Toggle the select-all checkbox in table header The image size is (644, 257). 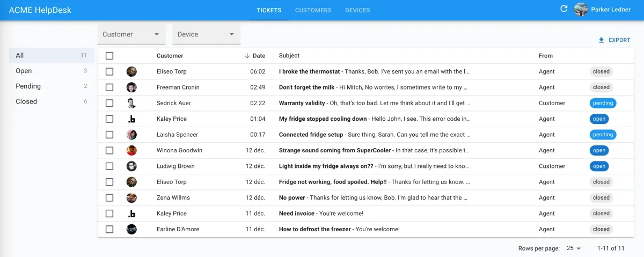pos(109,56)
